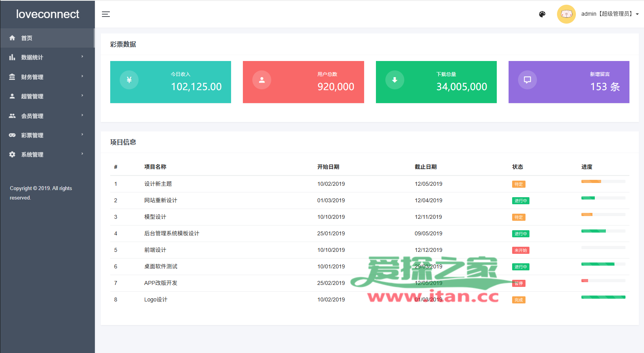The height and width of the screenshot is (353, 644).
Task: Open the color theme palette icon
Action: [542, 14]
